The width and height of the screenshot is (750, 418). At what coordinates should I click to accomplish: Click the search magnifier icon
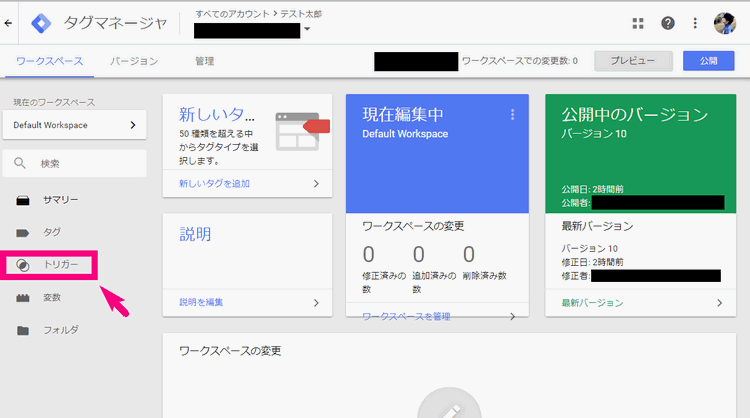pyautogui.click(x=20, y=163)
